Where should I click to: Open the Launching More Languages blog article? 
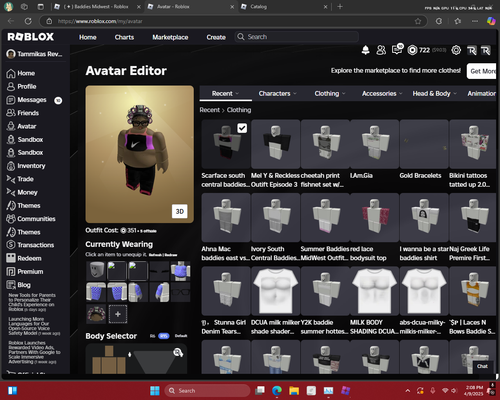coord(34,326)
